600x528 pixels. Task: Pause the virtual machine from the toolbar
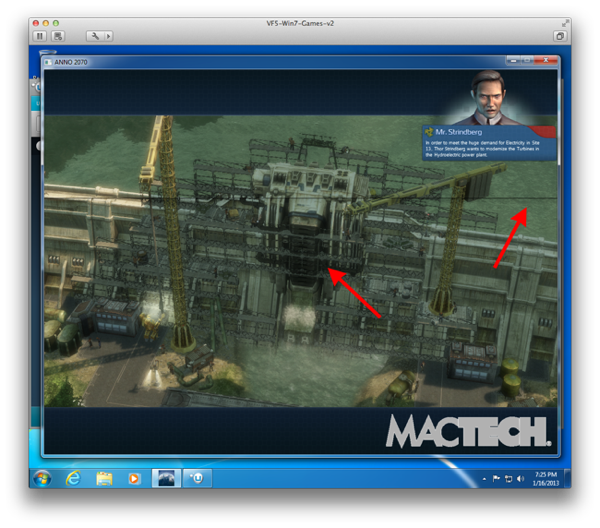tap(41, 35)
